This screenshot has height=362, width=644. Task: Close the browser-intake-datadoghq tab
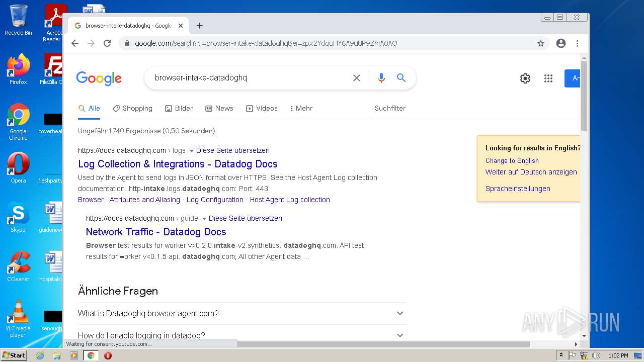(x=180, y=26)
